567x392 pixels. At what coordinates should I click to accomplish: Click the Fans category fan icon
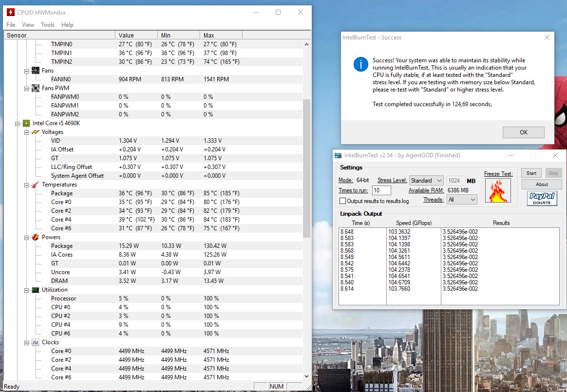(36, 71)
